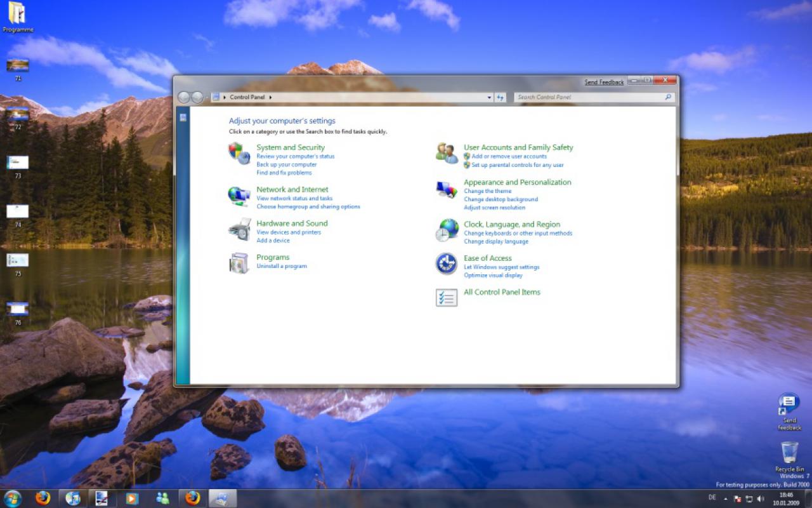Open Send feedback desktop shortcut

pyautogui.click(x=789, y=411)
